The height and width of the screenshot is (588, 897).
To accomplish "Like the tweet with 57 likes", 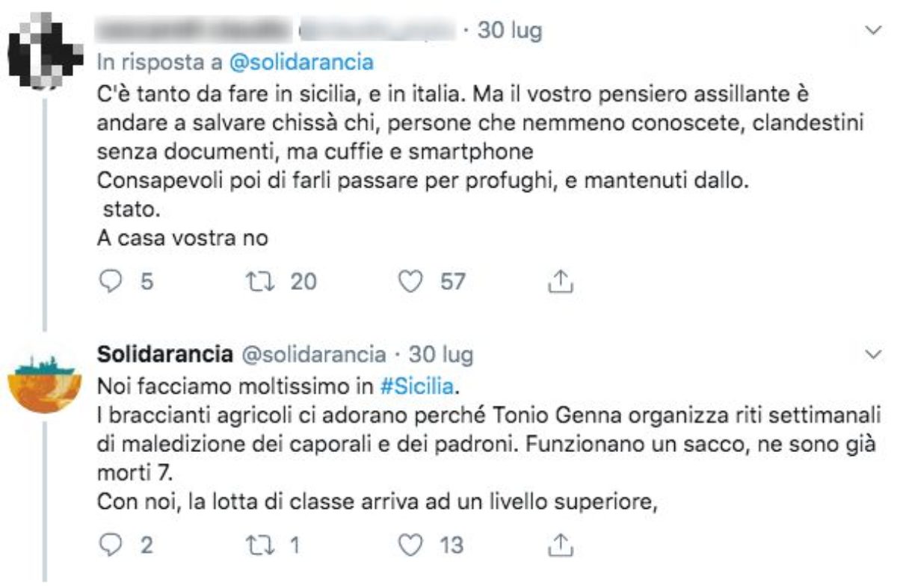I will point(409,282).
